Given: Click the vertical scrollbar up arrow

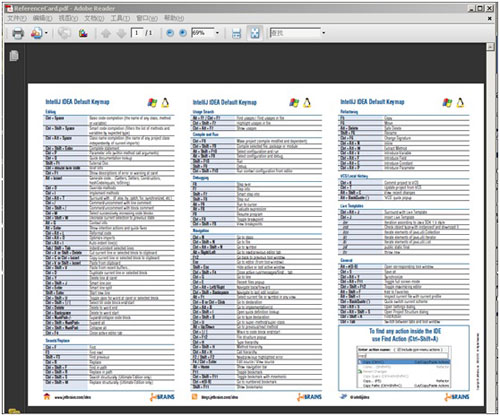Looking at the screenshot, I should pyautogui.click(x=490, y=47).
